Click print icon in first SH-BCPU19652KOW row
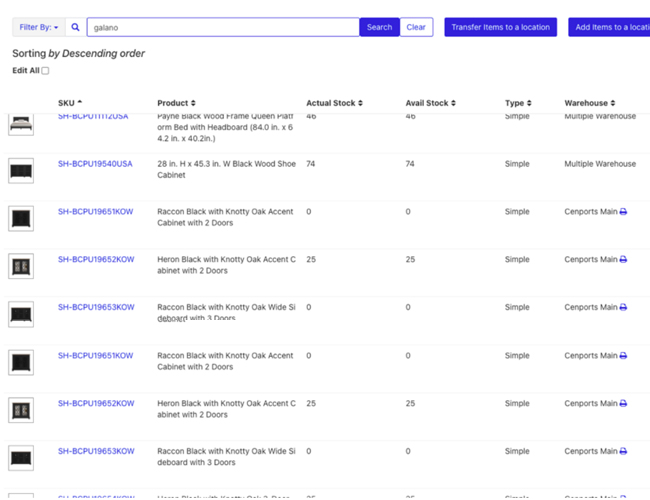Image resolution: width=650 pixels, height=500 pixels. tap(623, 260)
